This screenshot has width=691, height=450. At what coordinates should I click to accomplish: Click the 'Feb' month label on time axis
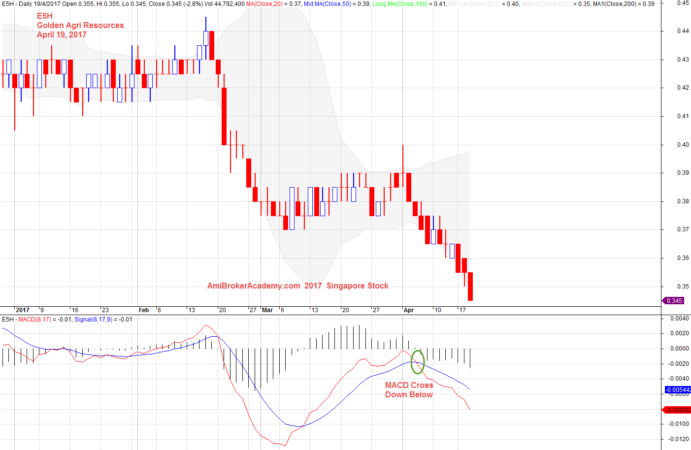coord(144,310)
